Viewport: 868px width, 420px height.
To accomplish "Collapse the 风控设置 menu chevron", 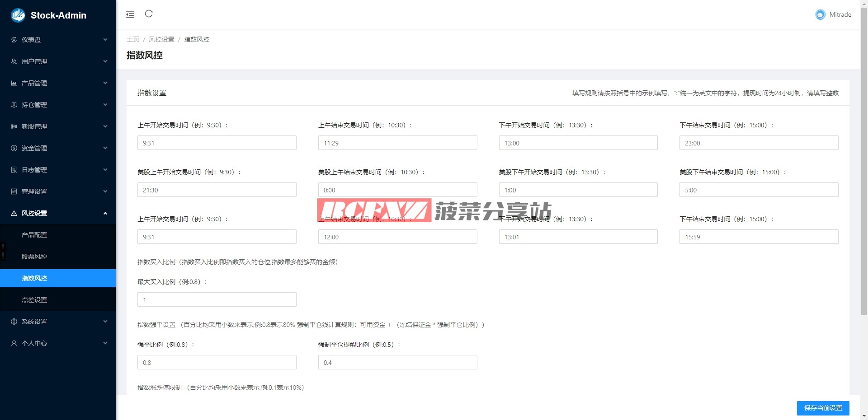I will coord(105,213).
